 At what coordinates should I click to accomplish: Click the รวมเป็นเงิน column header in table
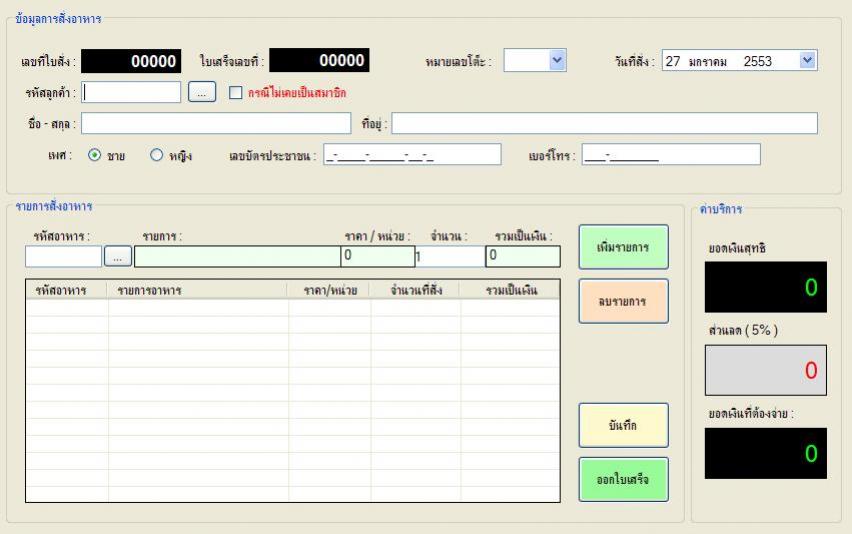click(x=510, y=290)
